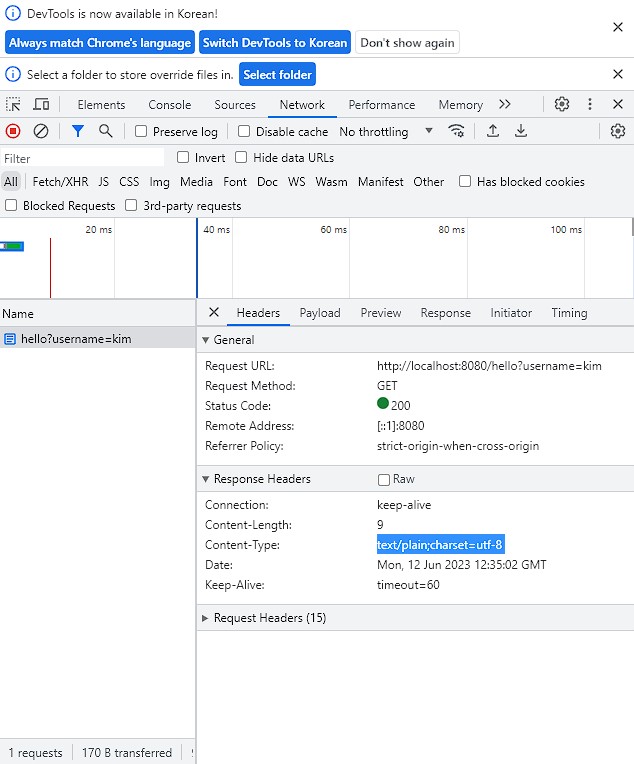
Task: Open the Initiator tab
Action: click(511, 313)
